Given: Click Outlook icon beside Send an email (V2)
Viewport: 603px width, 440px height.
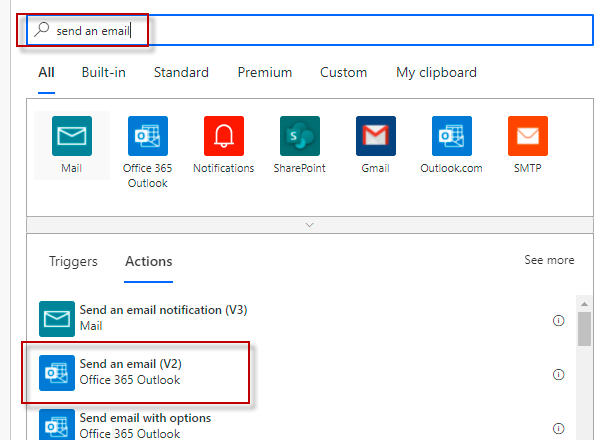Looking at the screenshot, I should [57, 373].
